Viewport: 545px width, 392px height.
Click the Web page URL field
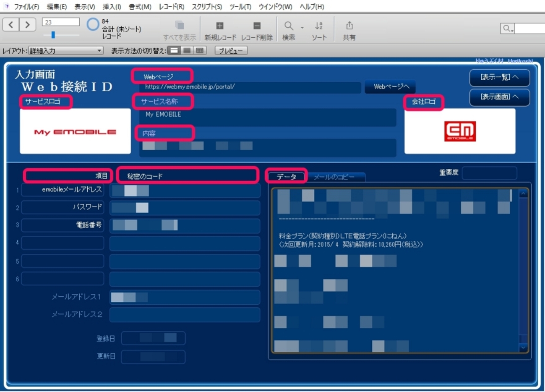point(250,87)
